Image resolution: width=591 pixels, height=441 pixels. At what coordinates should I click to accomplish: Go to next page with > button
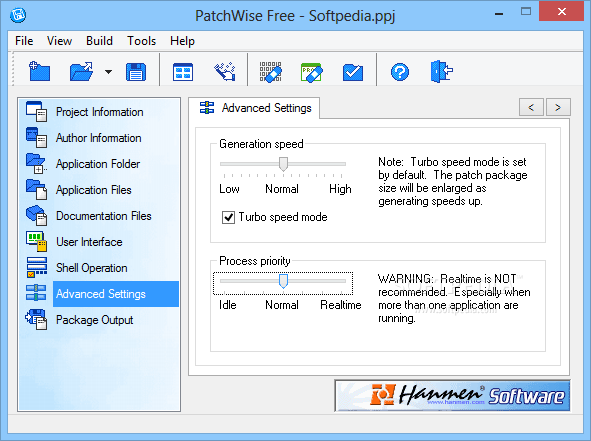(x=558, y=107)
